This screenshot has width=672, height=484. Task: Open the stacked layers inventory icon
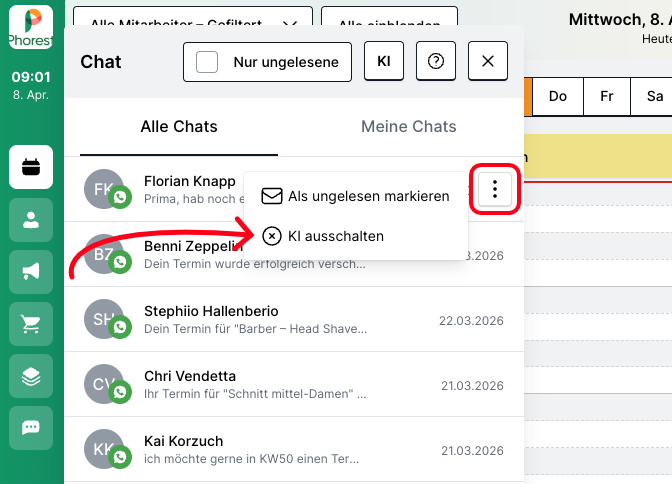(31, 375)
